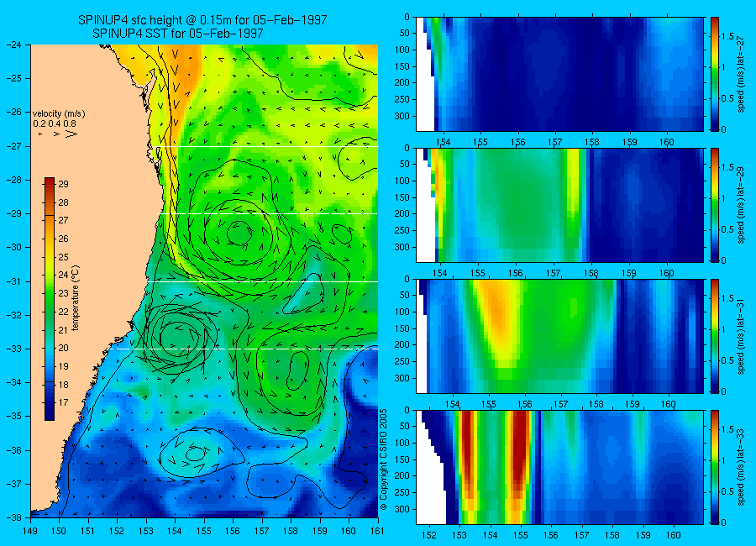The image size is (756, 546).
Task: Click the '149' longitude label on the map
Action: [30, 531]
